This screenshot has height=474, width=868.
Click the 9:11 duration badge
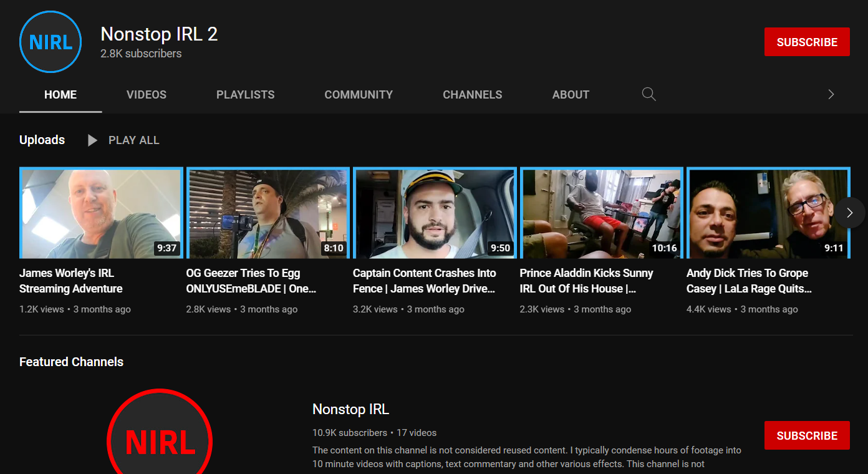[834, 248]
